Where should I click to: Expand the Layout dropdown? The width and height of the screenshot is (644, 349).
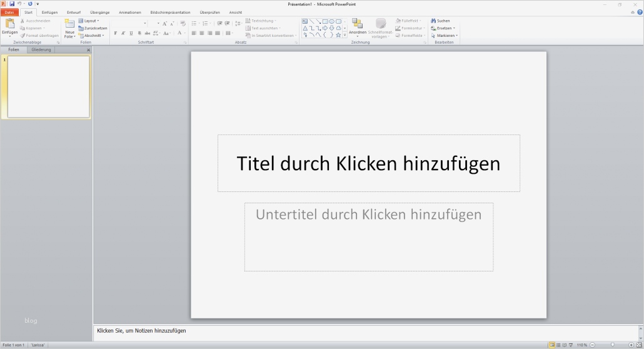(x=91, y=21)
